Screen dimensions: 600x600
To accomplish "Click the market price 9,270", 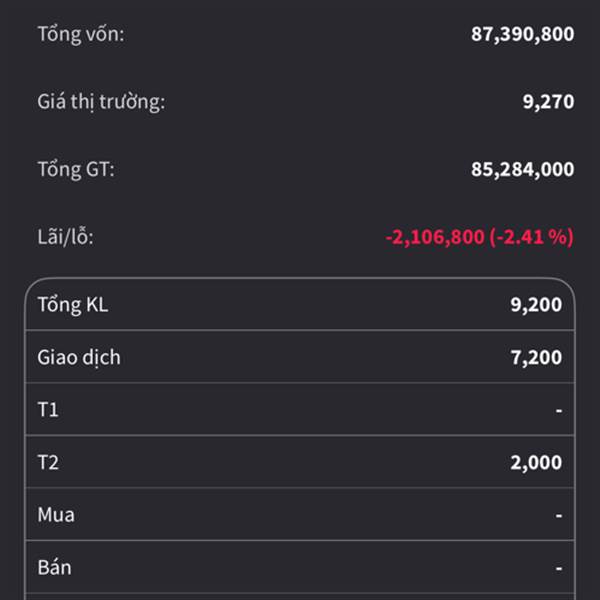I will tap(548, 102).
